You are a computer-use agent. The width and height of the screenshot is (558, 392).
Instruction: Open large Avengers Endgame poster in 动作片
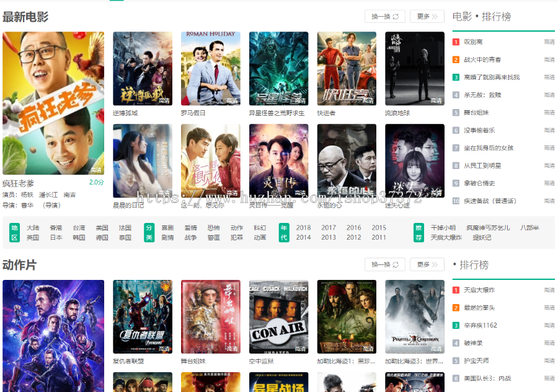(53, 336)
